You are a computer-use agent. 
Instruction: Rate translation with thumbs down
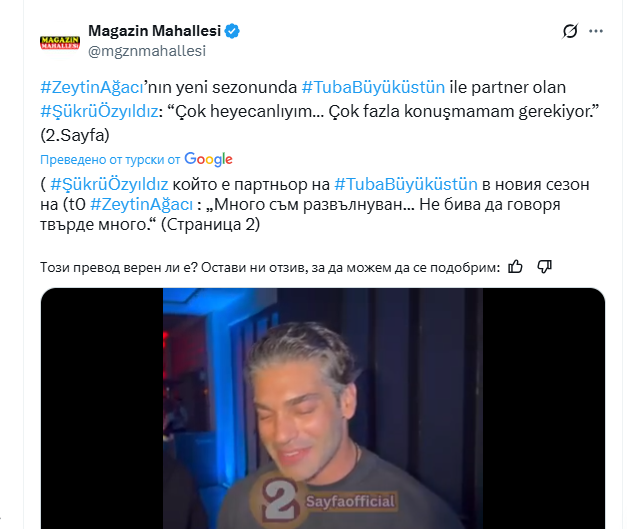click(x=545, y=266)
